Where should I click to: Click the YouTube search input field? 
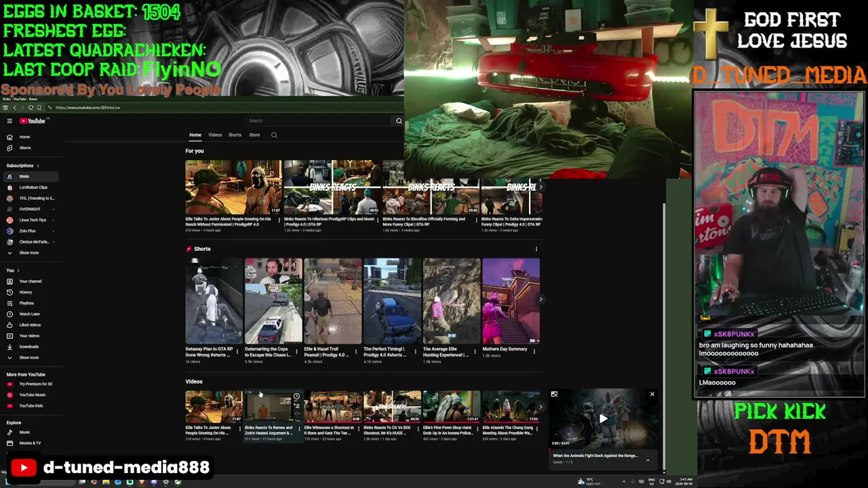[319, 121]
